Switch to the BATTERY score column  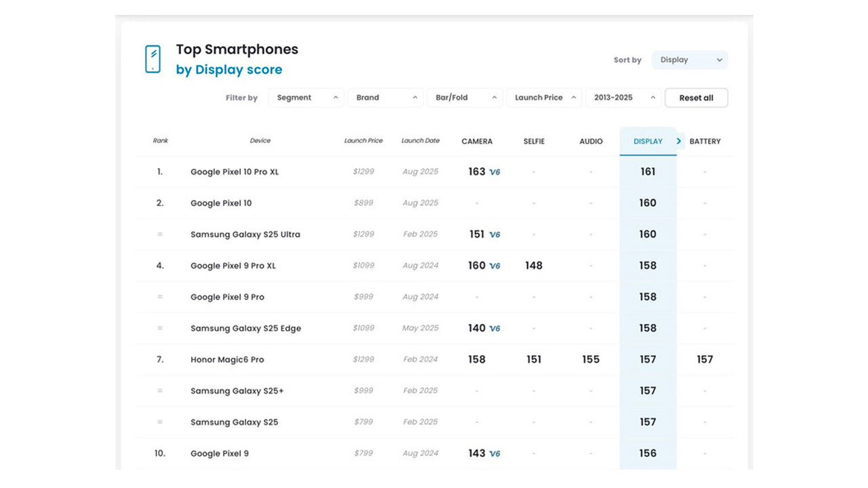tap(705, 141)
